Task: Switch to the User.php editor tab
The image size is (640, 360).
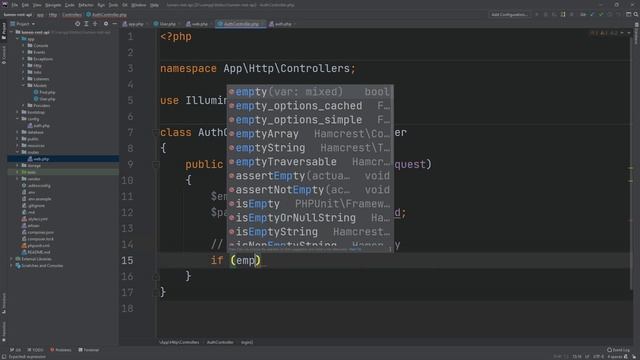Action: (165, 24)
